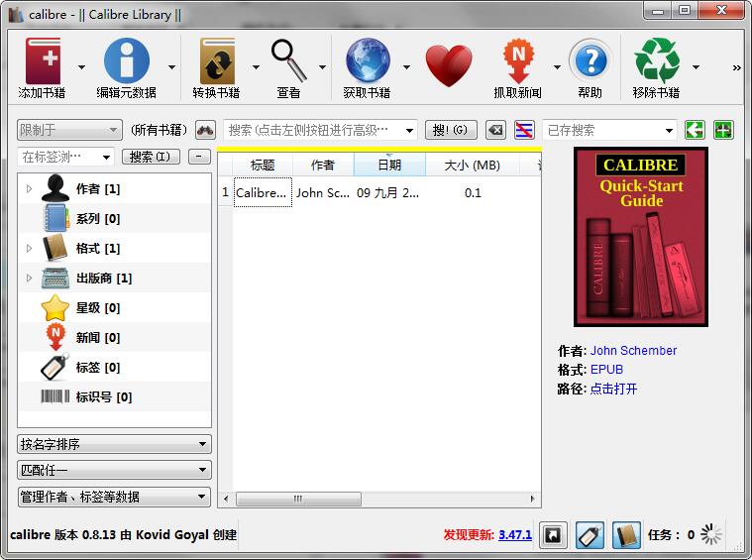The image size is (752, 560).
Task: Open the restrict to (限制于) combo box
Action: [x=69, y=130]
